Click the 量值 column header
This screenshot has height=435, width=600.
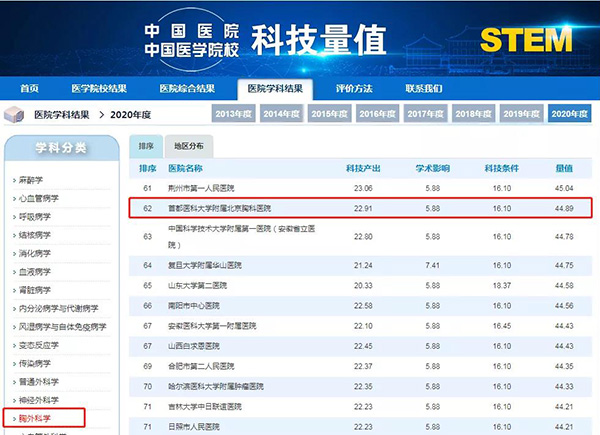tap(564, 168)
